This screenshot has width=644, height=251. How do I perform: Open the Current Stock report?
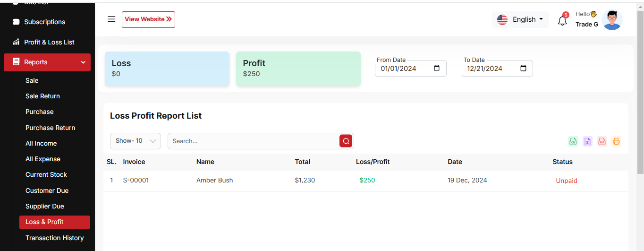(x=46, y=174)
